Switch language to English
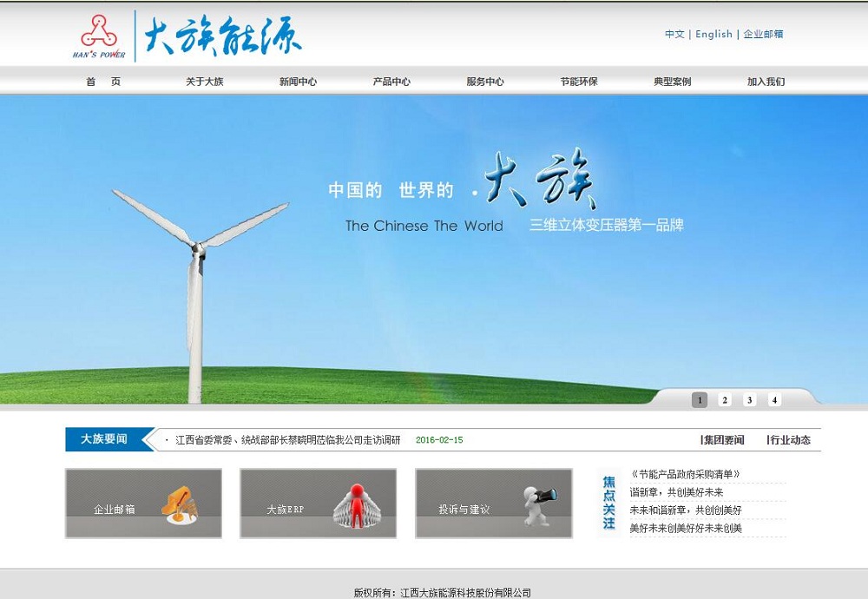 (713, 34)
